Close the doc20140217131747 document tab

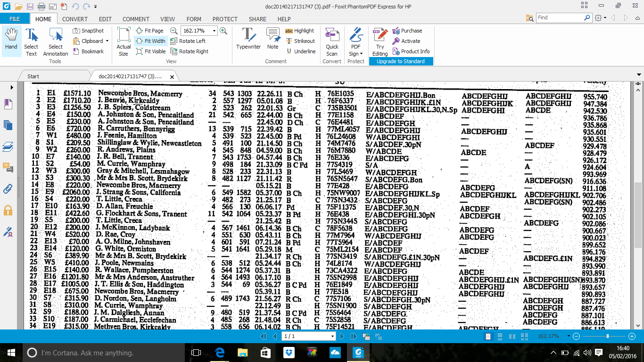click(172, 76)
